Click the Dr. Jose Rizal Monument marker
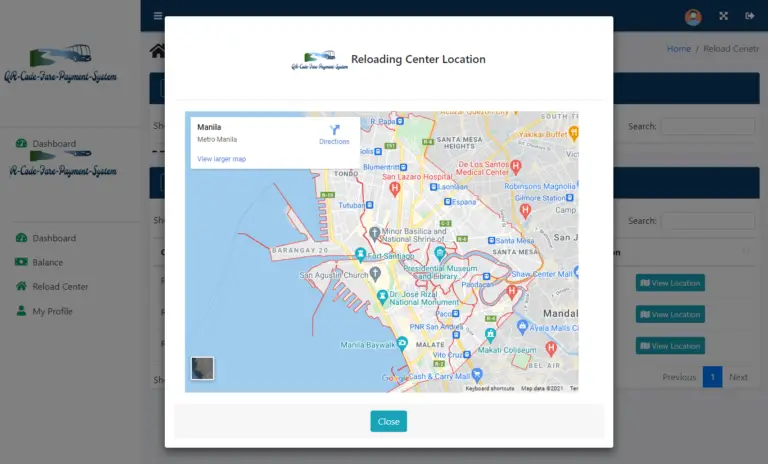Screen dimensions: 768x464 click(x=382, y=296)
